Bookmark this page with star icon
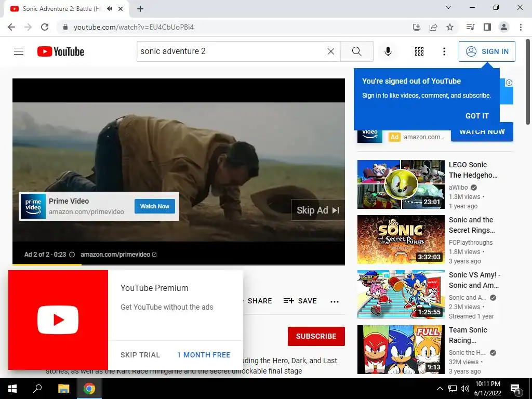Viewport: 532px width, 399px height. click(x=450, y=27)
